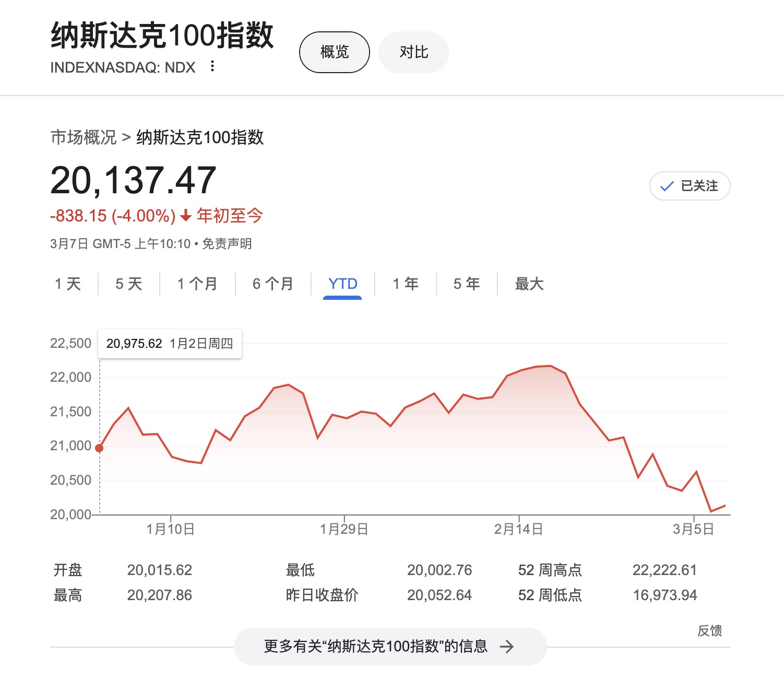Click the 1月29日 axis label
The height and width of the screenshot is (679, 784).
click(x=344, y=529)
